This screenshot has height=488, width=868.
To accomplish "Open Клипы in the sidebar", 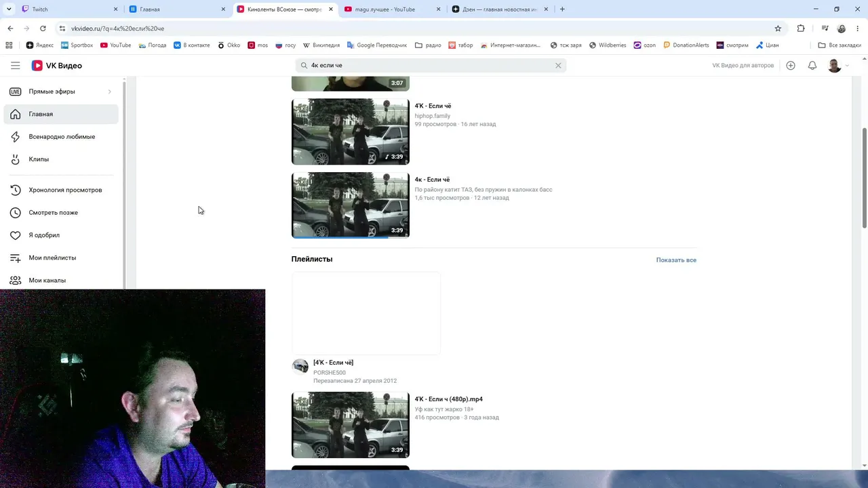I will [61, 159].
